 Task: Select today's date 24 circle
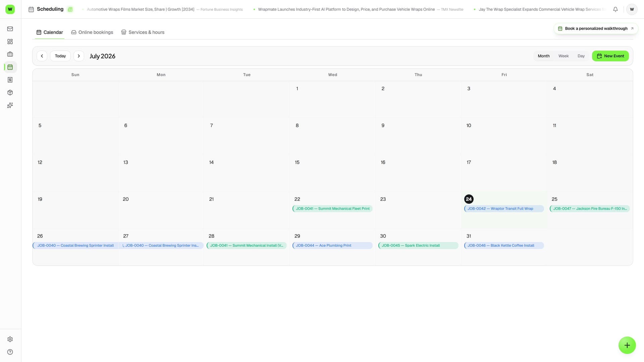point(469,199)
